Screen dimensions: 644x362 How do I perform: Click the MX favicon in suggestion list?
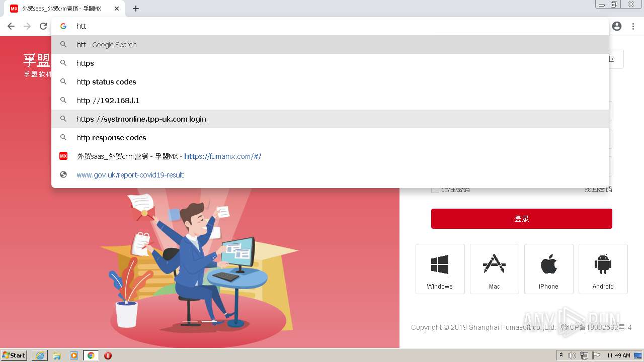pyautogui.click(x=63, y=156)
